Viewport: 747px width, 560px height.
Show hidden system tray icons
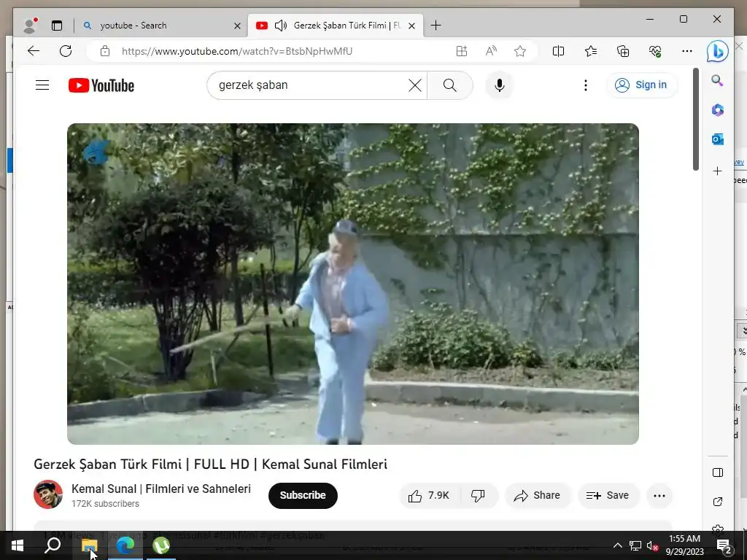[617, 545]
